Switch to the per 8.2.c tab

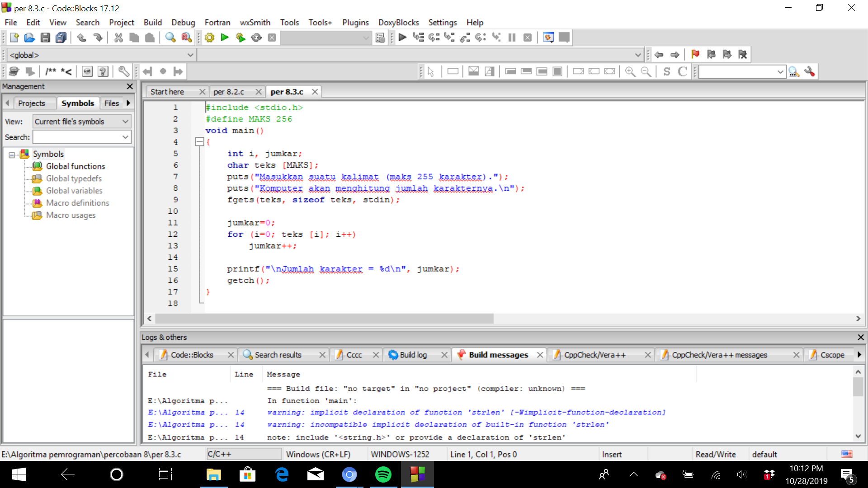[x=229, y=92]
